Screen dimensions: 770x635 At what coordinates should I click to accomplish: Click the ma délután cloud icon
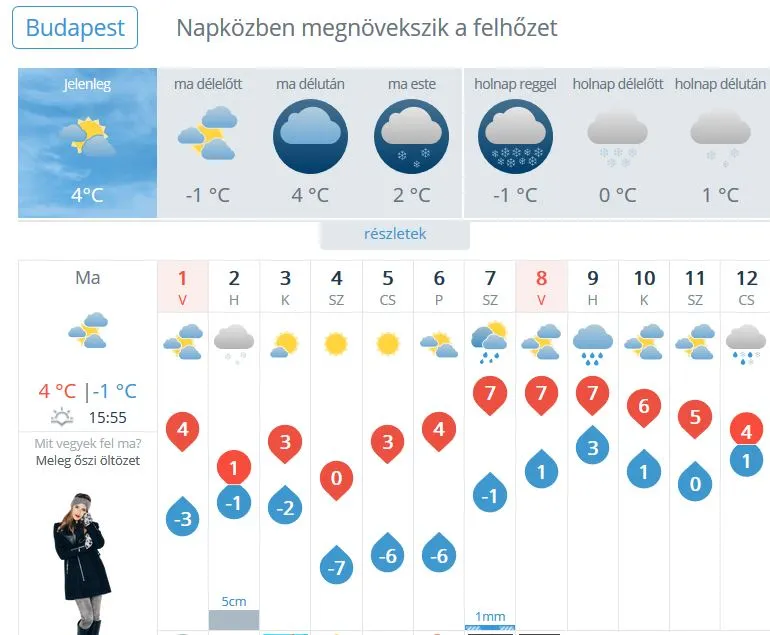pos(310,136)
